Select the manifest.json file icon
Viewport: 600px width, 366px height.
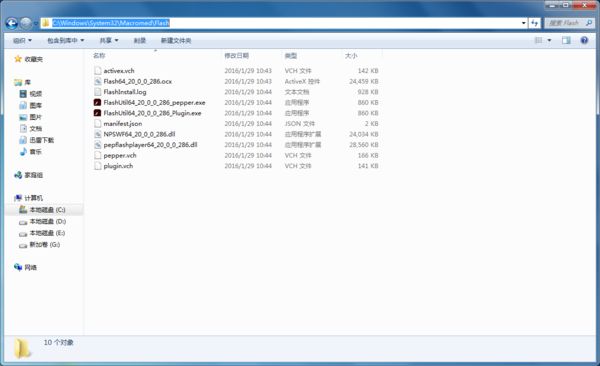pyautogui.click(x=98, y=124)
